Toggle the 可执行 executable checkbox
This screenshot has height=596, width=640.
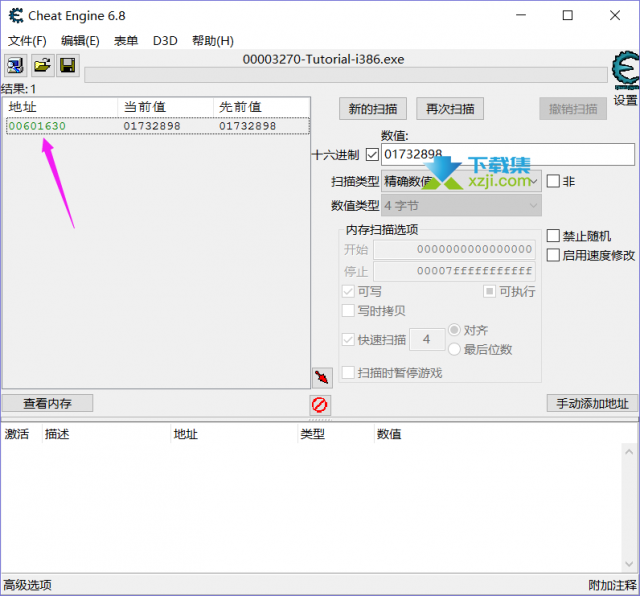[x=489, y=291]
